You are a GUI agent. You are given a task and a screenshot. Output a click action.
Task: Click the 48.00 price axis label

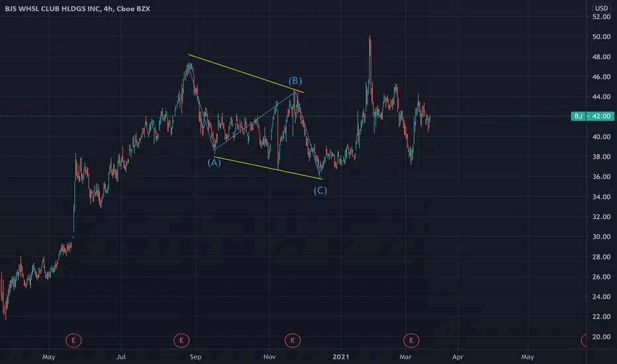click(x=601, y=57)
